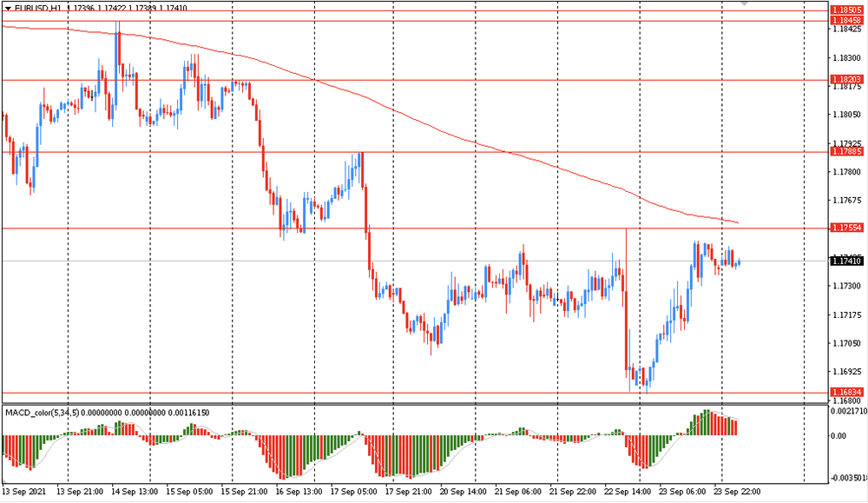Image resolution: width=868 pixels, height=503 pixels.
Task: Click 1.18300 on the price scale
Action: (x=847, y=57)
